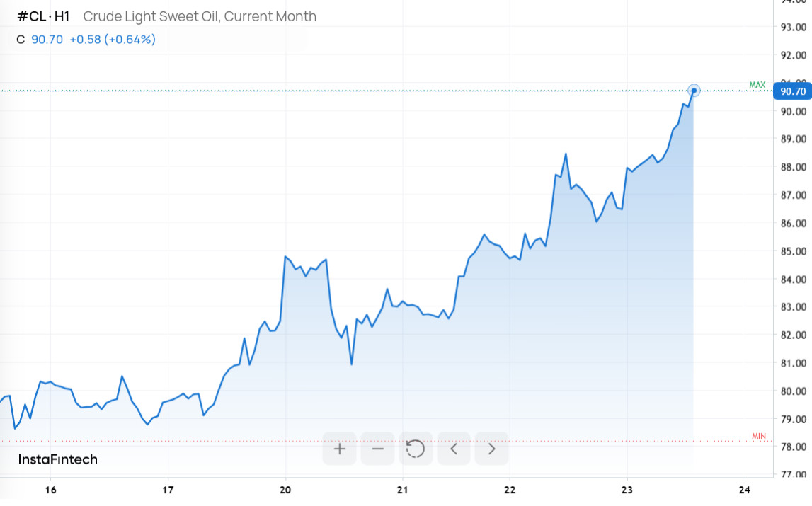The image size is (812, 506).
Task: Zoom in using the plus button
Action: click(339, 449)
